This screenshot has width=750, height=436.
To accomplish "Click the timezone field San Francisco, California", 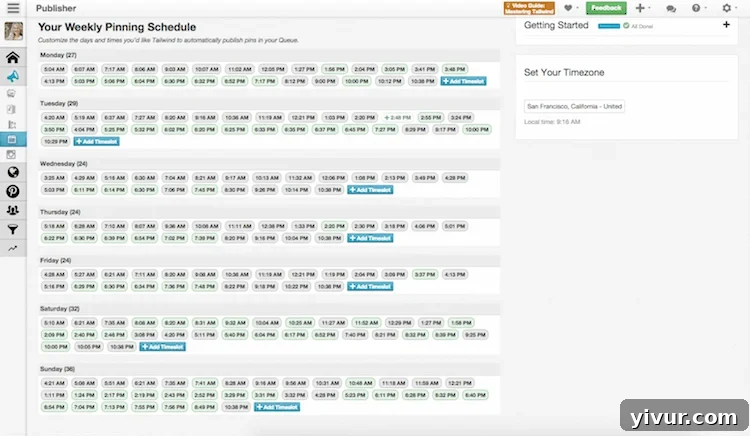I will tap(574, 106).
